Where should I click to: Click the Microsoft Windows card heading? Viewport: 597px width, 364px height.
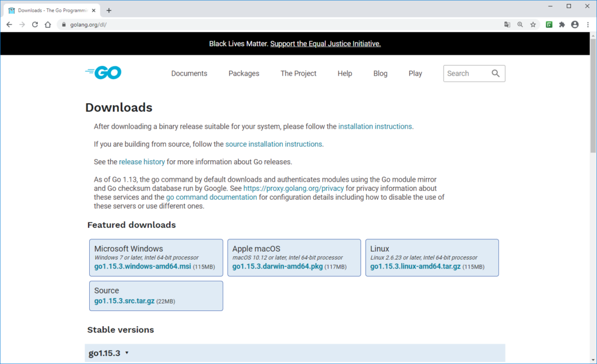click(x=128, y=249)
